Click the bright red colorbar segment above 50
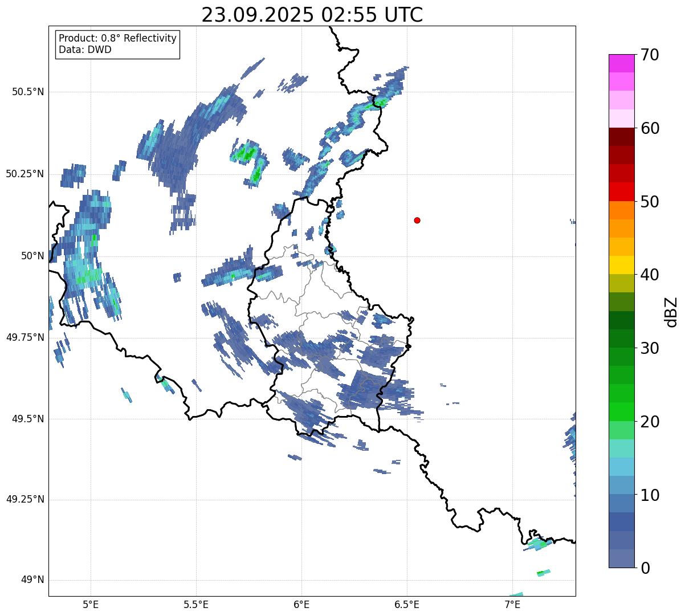Viewport: 685px width, 616px height. 622,191
